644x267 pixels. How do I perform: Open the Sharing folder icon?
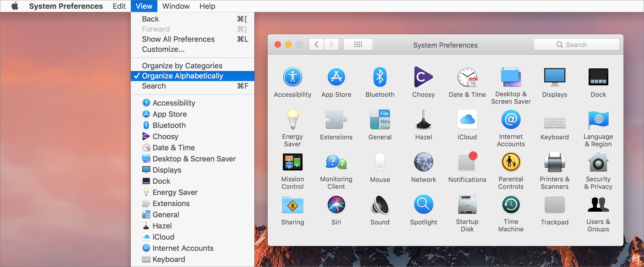292,205
